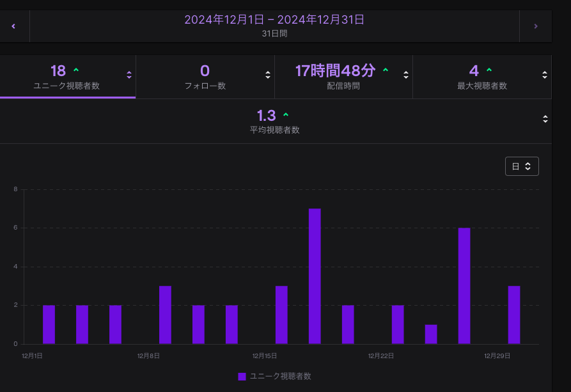
Task: Click the bar with value 6
Action: 464,286
